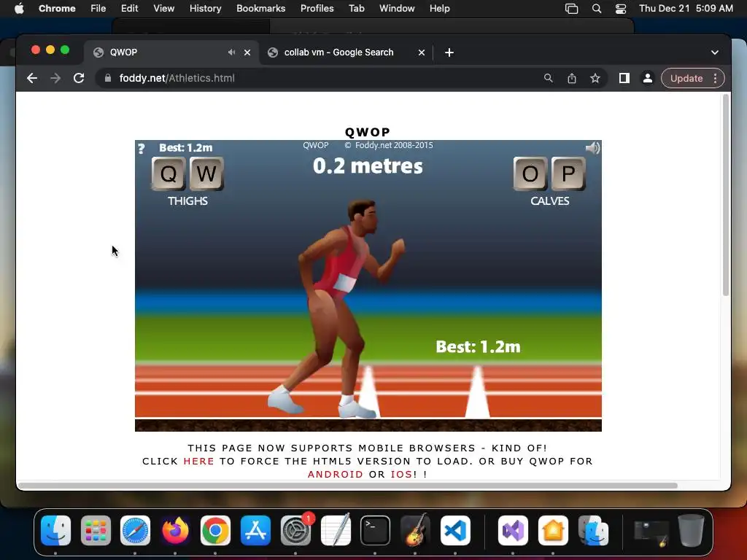Image resolution: width=747 pixels, height=560 pixels.
Task: Open System Settings from the Dock
Action: 295,530
